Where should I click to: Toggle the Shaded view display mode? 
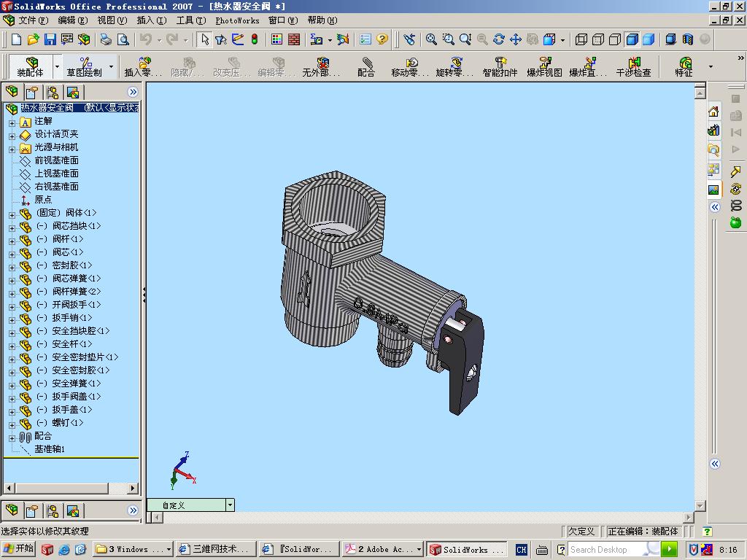pos(649,39)
